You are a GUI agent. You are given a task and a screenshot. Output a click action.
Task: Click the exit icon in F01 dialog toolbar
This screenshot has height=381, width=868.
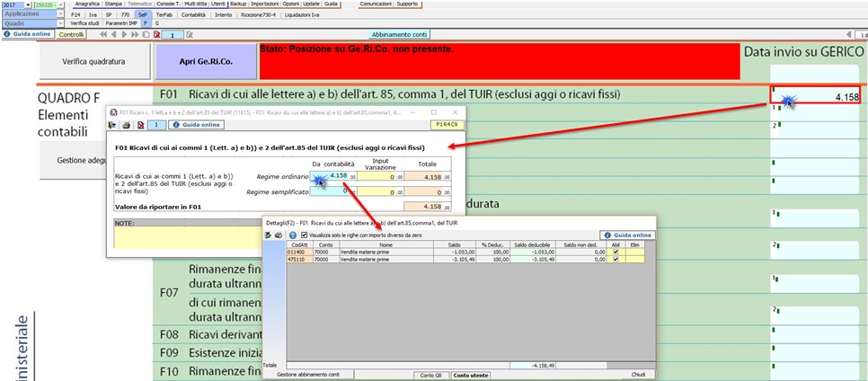(x=113, y=125)
